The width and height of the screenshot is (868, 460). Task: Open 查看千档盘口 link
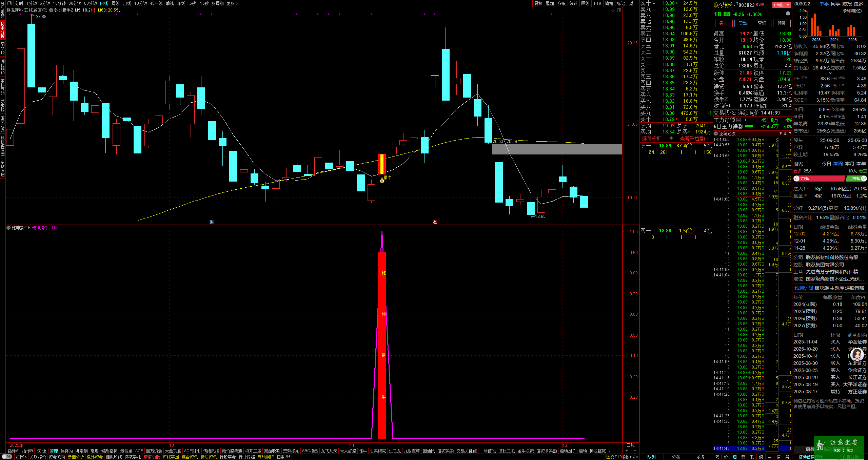pyautogui.click(x=694, y=139)
